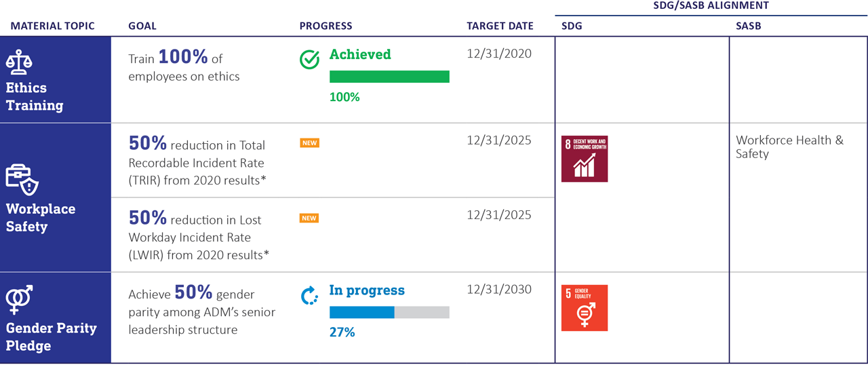Click the NEW badge beside the LWIR goal
868x365 pixels.
[x=309, y=218]
